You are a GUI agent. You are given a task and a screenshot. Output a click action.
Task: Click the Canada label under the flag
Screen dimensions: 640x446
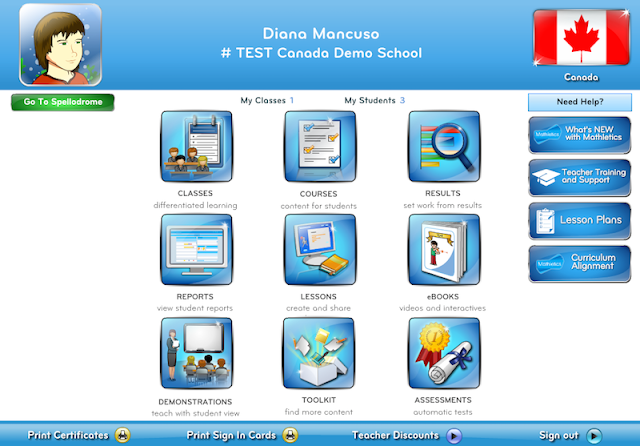point(581,77)
